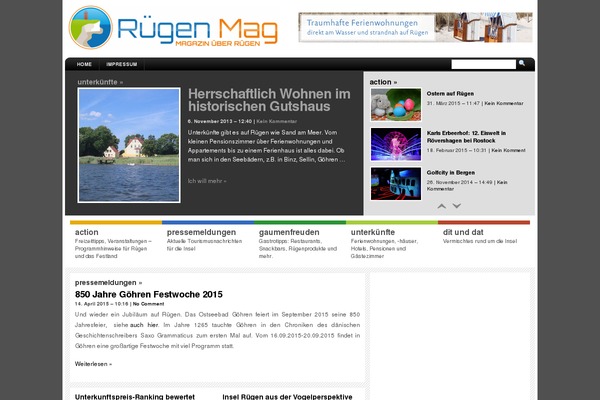The image size is (600, 400).
Task: Click Kein Kommentar under Gutshaus article
Action: click(277, 121)
